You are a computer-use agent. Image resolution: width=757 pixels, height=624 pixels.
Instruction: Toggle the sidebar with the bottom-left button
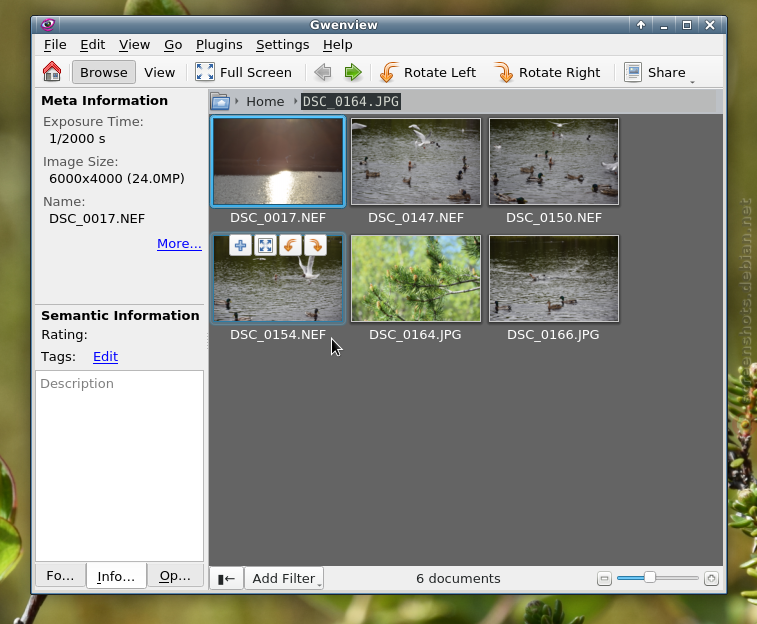click(x=226, y=578)
